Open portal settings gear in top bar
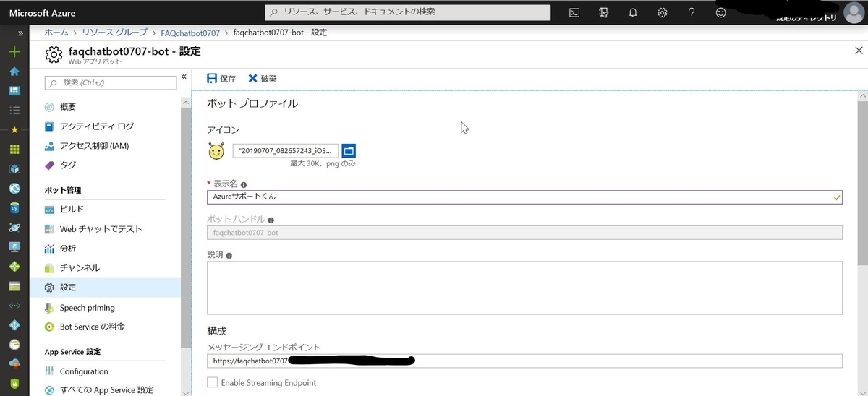Image resolution: width=868 pixels, height=396 pixels. 662,12
